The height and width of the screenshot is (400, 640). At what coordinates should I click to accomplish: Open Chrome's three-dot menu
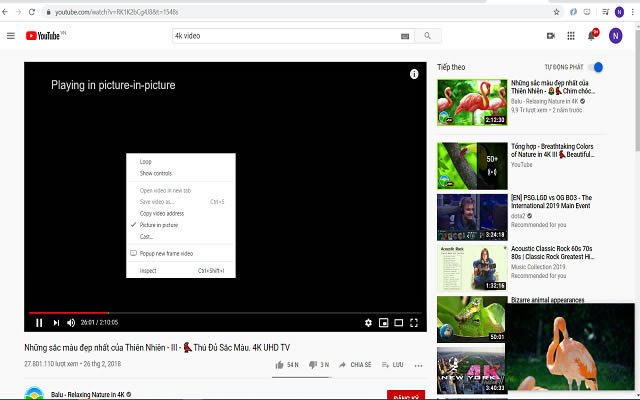(631, 12)
